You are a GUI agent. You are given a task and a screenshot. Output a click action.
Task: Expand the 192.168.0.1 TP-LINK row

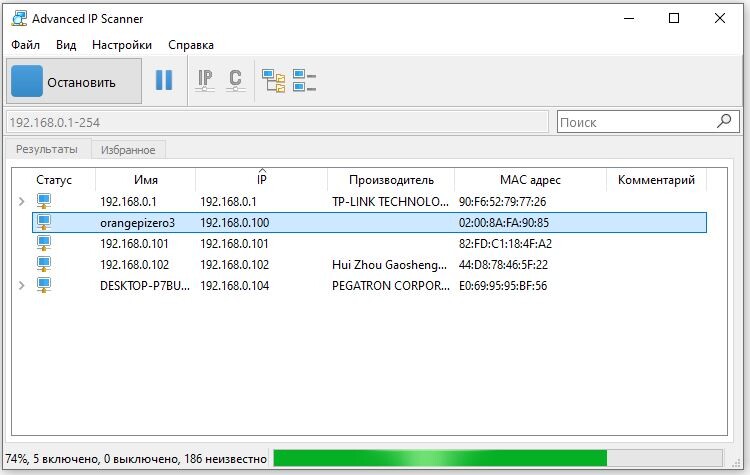click(22, 201)
